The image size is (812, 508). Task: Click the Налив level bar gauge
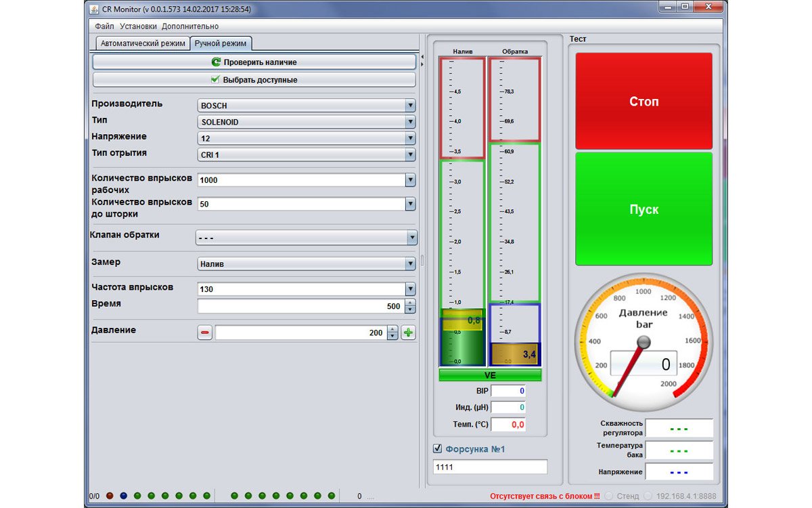463,211
